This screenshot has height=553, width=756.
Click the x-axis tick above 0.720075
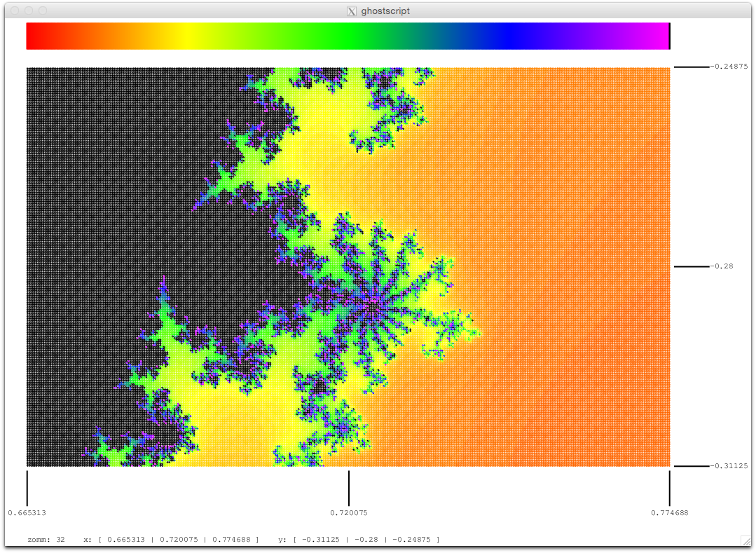tap(349, 489)
